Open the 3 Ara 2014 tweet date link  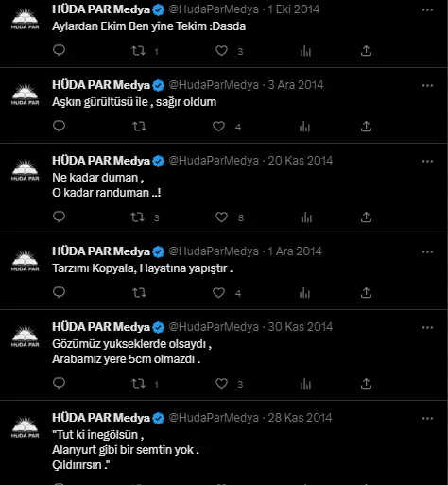pyautogui.click(x=296, y=85)
